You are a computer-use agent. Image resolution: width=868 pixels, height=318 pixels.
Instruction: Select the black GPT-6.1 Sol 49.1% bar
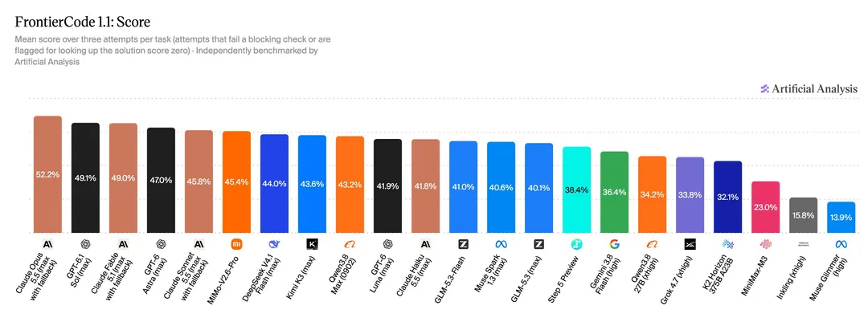click(x=85, y=177)
